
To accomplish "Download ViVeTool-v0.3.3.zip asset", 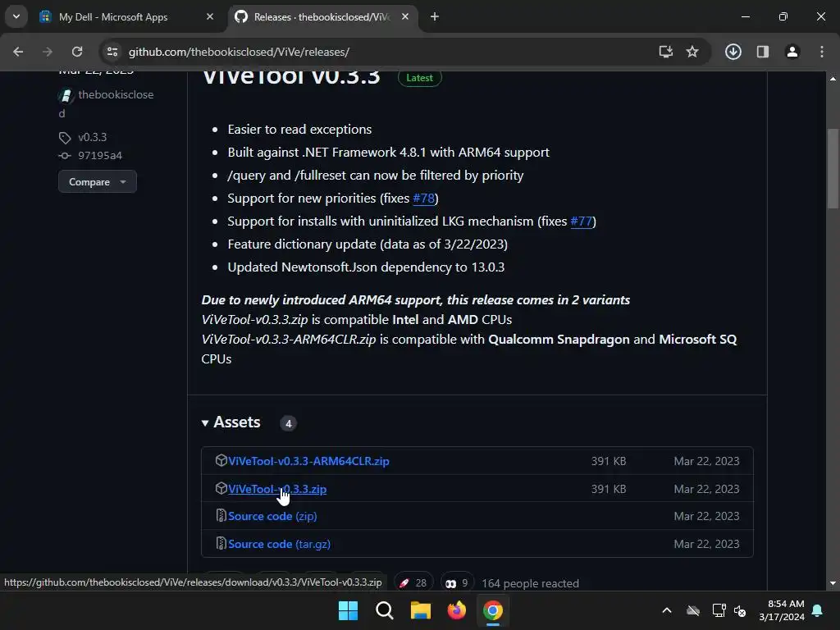I will 277,489.
